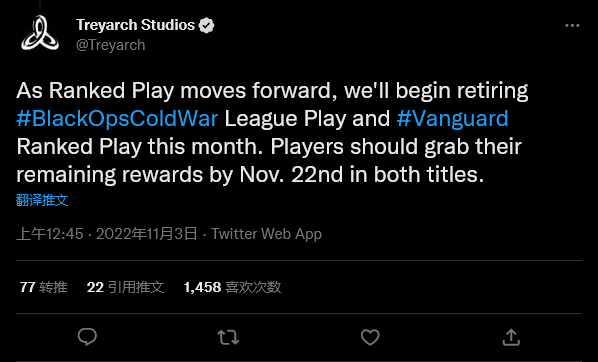598x362 pixels.
Task: View the 22 引用推文 quote tweets
Action: click(x=125, y=287)
